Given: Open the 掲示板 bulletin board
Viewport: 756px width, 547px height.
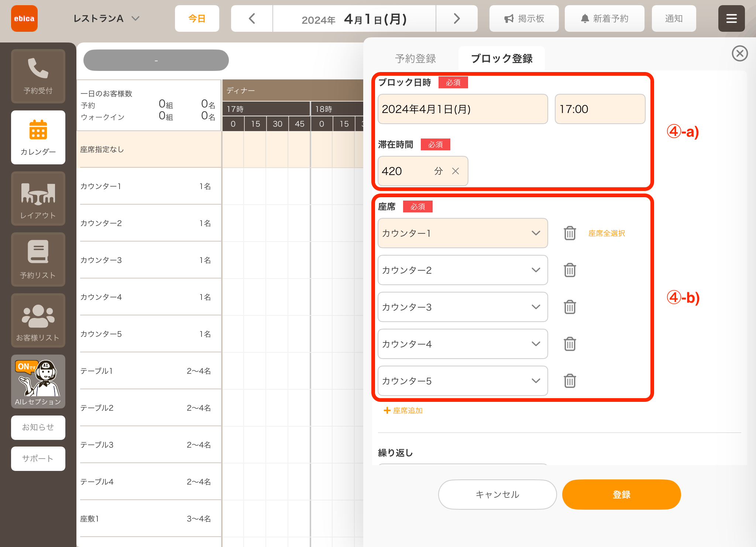Looking at the screenshot, I should [x=524, y=18].
